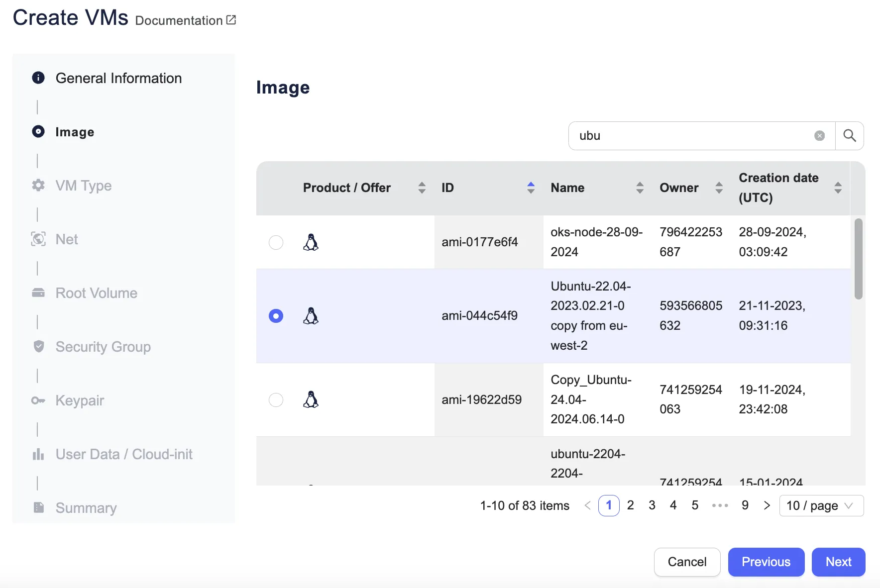
Task: Click the Keypair key icon
Action: (38, 400)
